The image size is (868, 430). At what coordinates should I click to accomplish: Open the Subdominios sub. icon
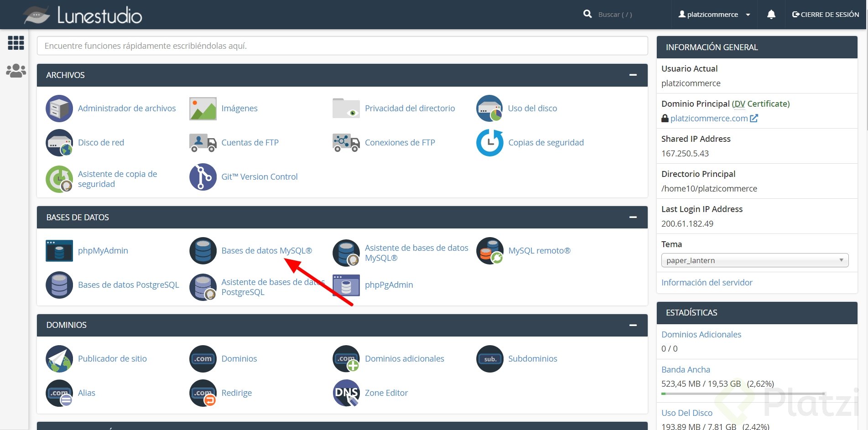click(x=490, y=359)
